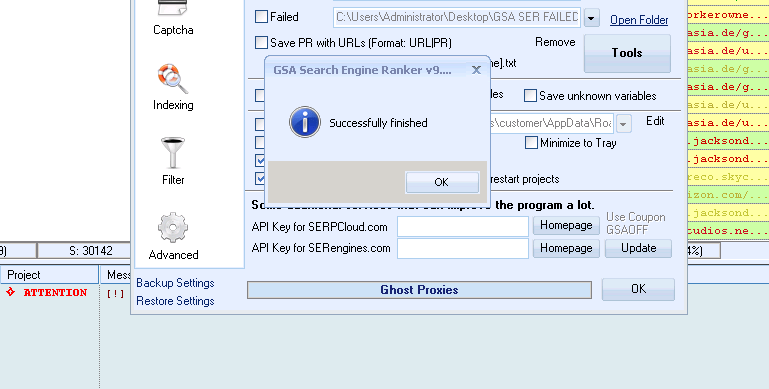Click the customer AppData path field
Screen dimensions: 769x389
tap(552, 123)
